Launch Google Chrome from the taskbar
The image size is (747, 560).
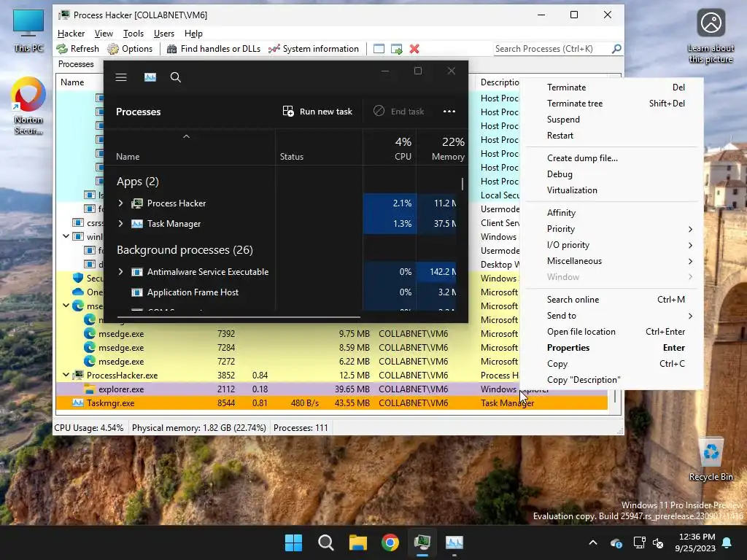(x=390, y=542)
